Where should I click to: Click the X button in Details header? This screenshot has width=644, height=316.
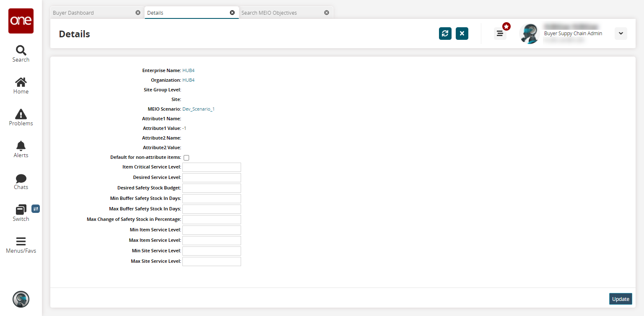pos(462,34)
